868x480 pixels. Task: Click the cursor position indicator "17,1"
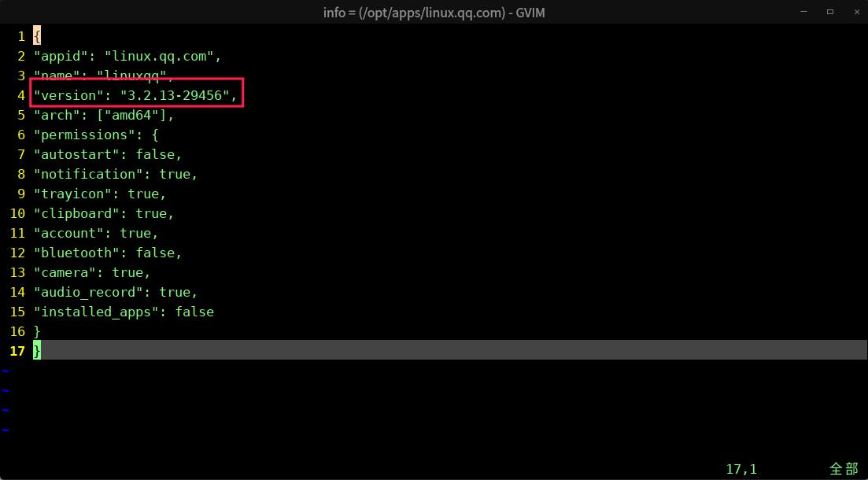click(x=741, y=470)
